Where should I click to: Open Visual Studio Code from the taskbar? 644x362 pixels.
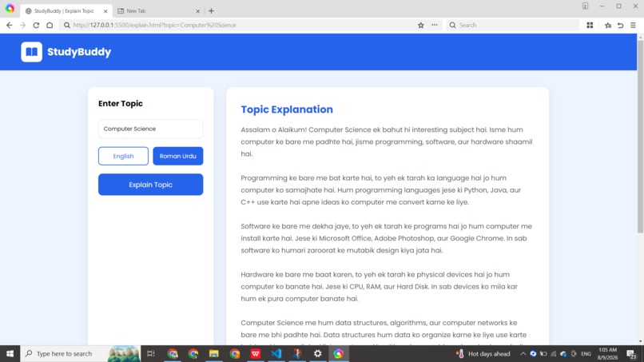click(276, 353)
